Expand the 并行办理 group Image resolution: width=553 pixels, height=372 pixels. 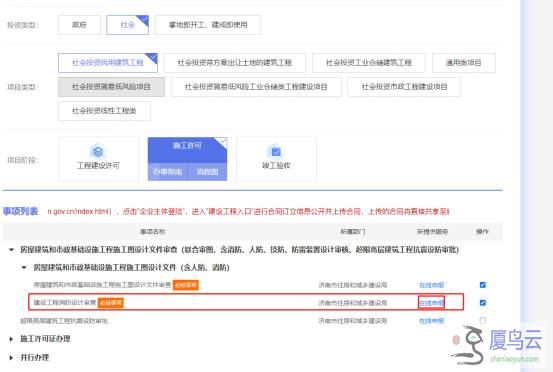(x=11, y=358)
